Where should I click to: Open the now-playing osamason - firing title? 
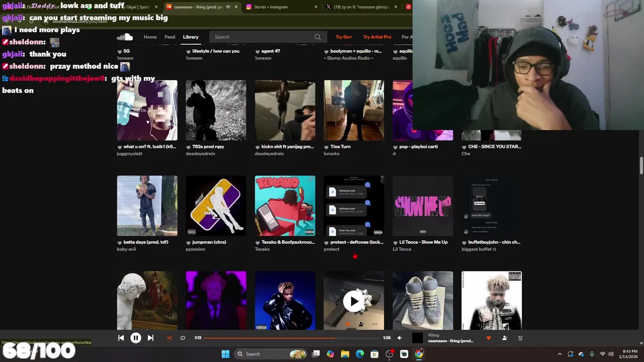(x=450, y=341)
